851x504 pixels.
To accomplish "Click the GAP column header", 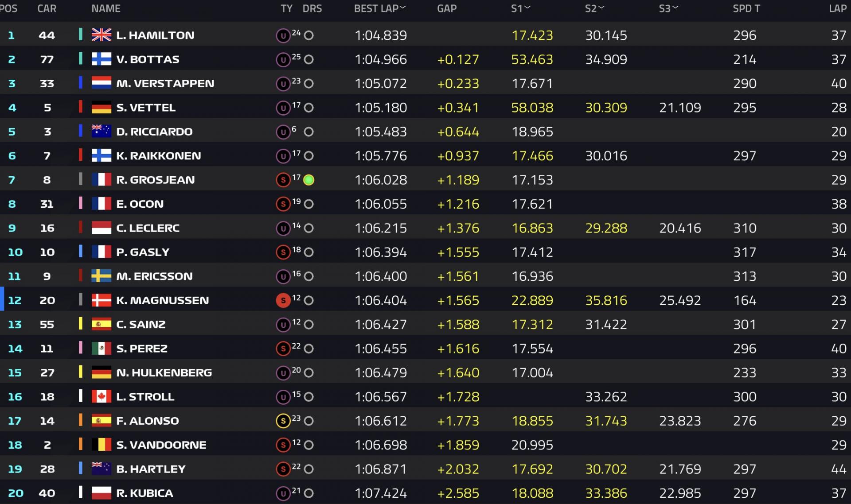I will [x=447, y=8].
